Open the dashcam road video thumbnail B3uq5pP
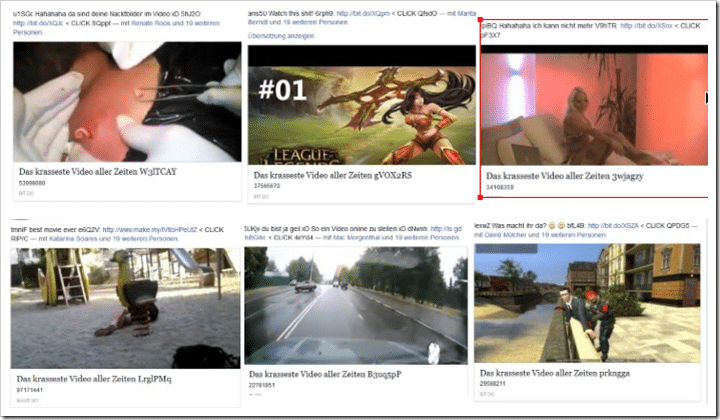 356,305
